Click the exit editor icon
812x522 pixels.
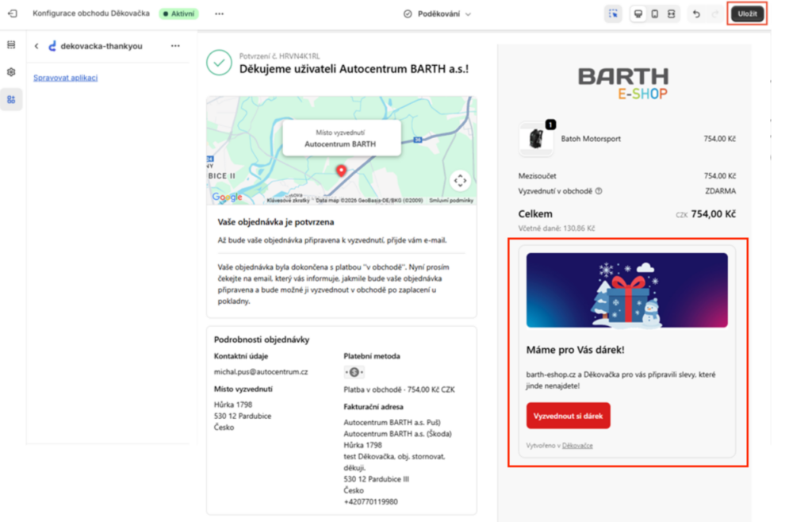(12, 13)
